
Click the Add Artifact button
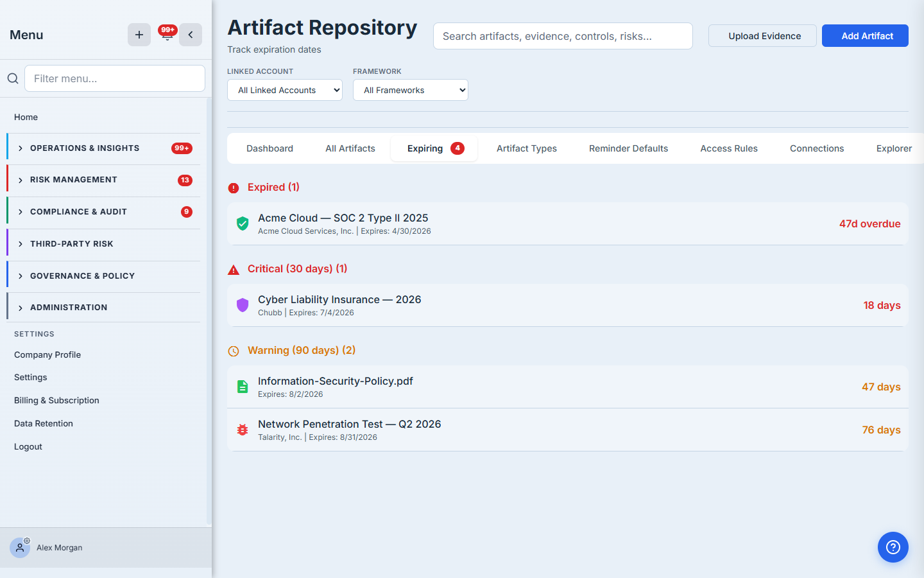click(865, 36)
